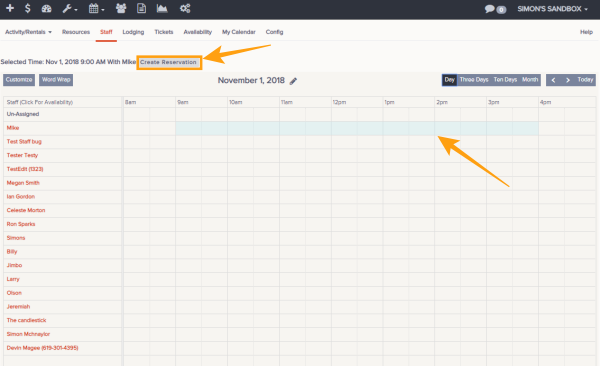Expand the calendar icon dropdown
This screenshot has height=366, width=600.
[96, 8]
